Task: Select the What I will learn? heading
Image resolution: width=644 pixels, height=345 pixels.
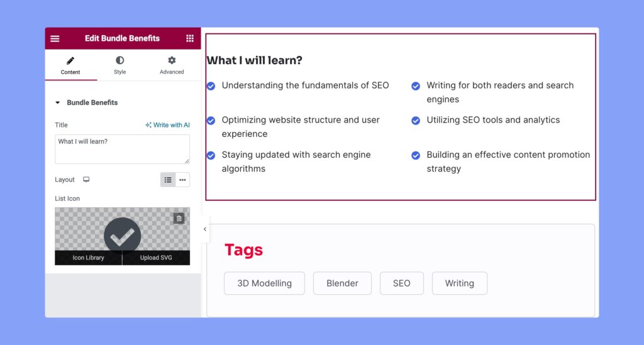Action: point(254,60)
